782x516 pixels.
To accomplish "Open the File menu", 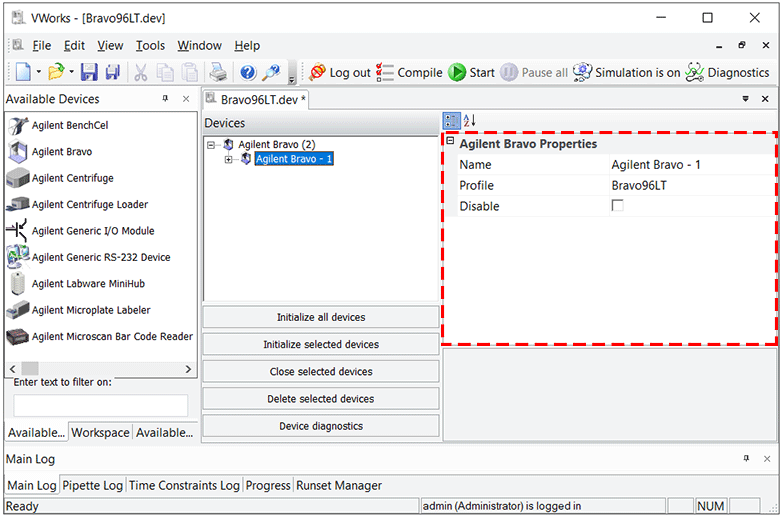I will (x=42, y=46).
